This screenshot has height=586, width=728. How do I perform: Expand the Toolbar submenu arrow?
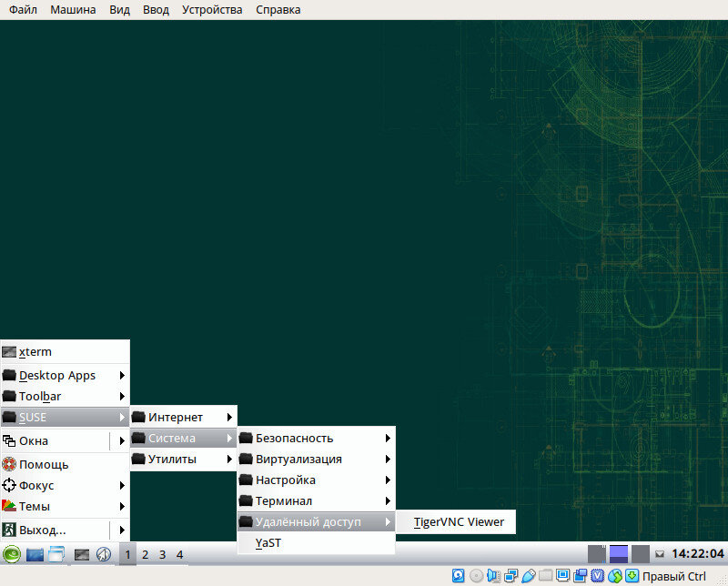(122, 396)
